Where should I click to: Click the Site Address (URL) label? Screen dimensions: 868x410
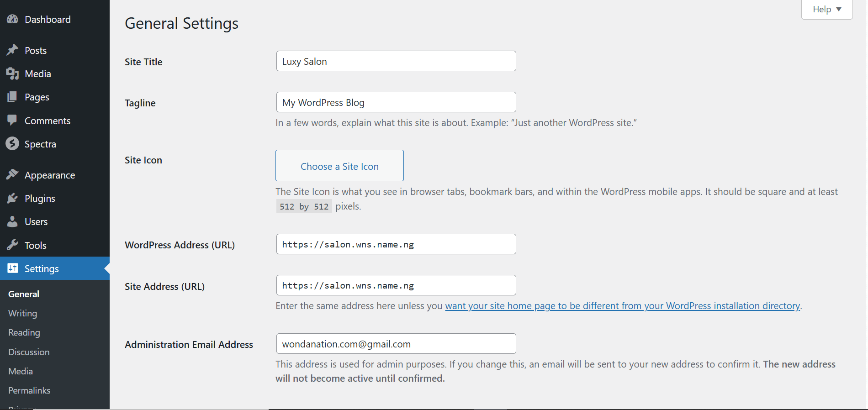coord(165,287)
